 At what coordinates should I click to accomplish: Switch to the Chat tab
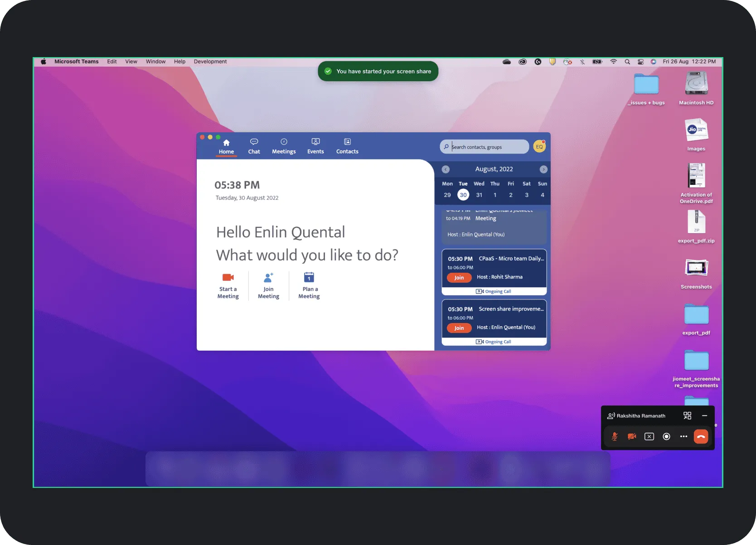point(254,146)
